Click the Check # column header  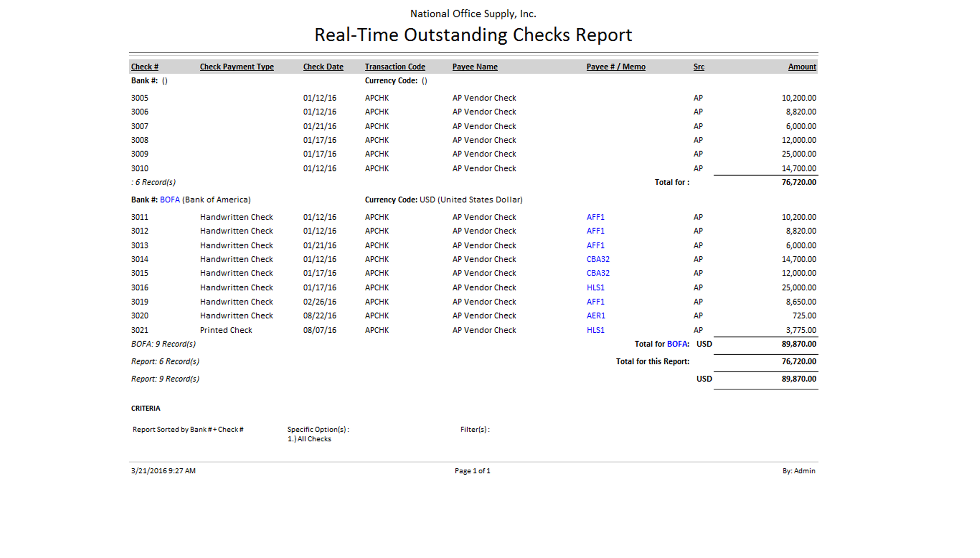[145, 67]
